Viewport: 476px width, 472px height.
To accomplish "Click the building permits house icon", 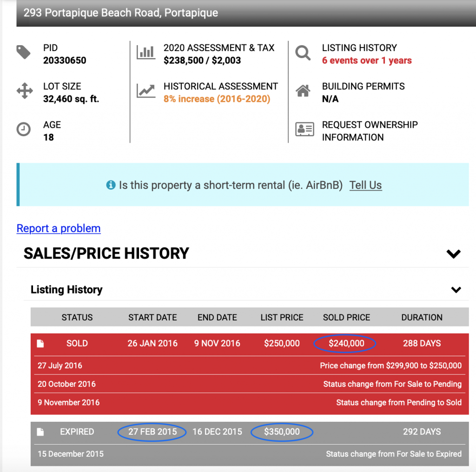I will 303,91.
